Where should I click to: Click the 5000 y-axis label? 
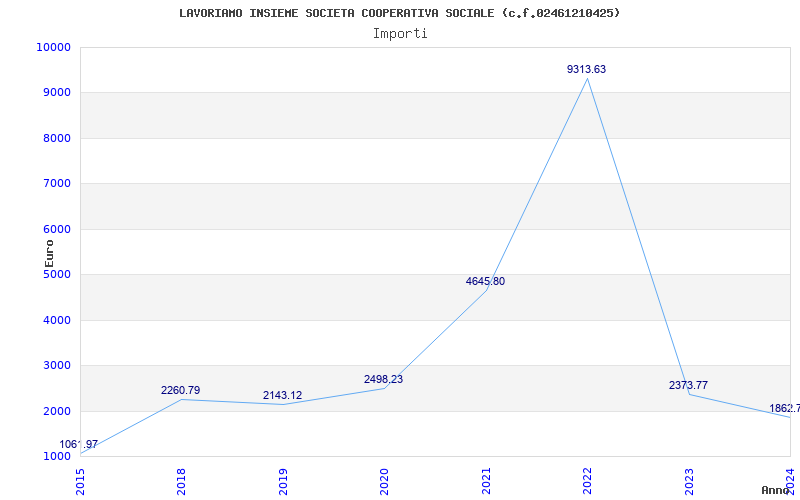(56, 274)
